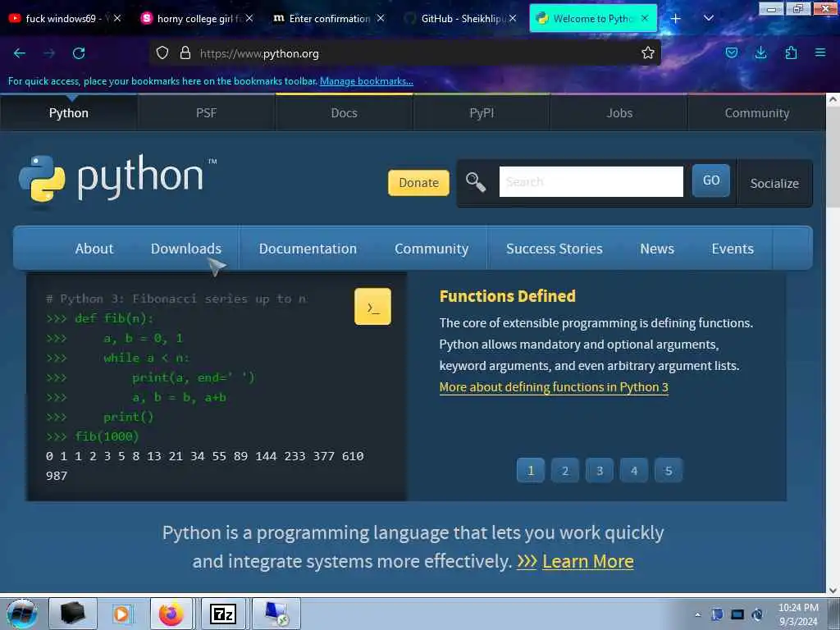Viewport: 840px width, 630px height.
Task: Open the Pocket save icon
Action: 731,52
